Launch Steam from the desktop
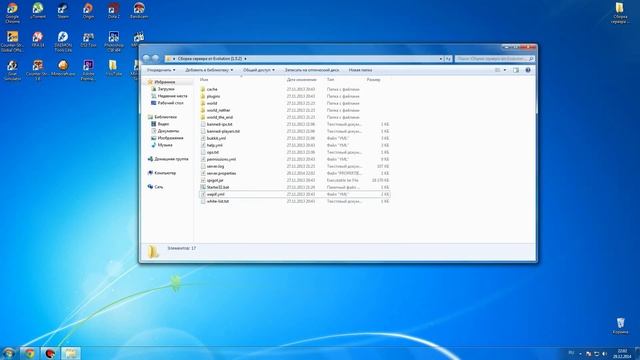640x360 pixels. point(63,11)
